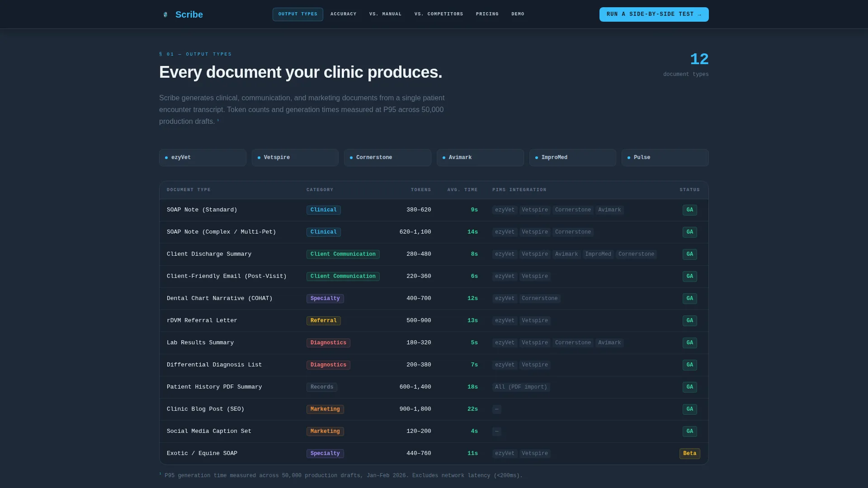Screen dimensions: 868x488
Task: Click the Status column header
Action: tap(689, 190)
